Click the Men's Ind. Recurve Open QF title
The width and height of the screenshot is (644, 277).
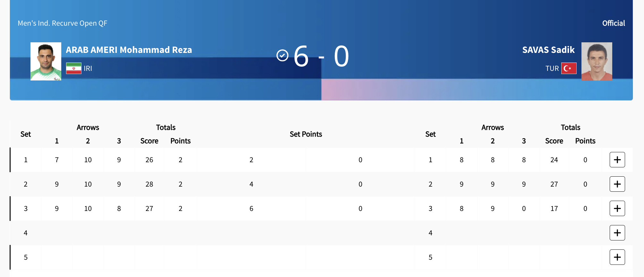(63, 23)
